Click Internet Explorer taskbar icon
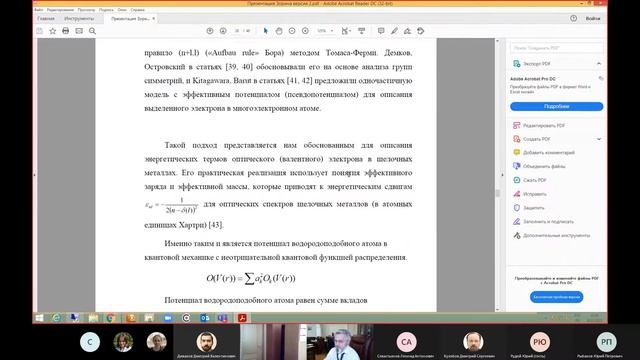This screenshot has width=640, height=360. pos(56,318)
